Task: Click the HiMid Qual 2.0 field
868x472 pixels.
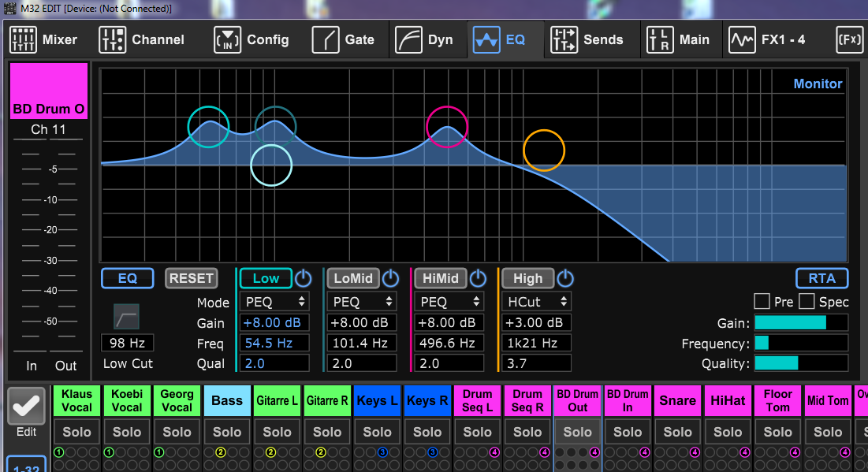Action: tap(449, 363)
